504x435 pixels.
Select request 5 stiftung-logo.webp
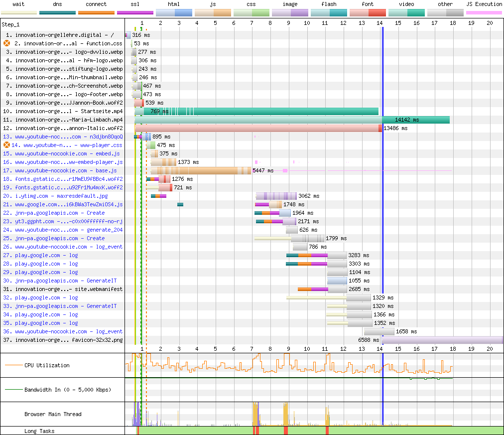coord(64,69)
